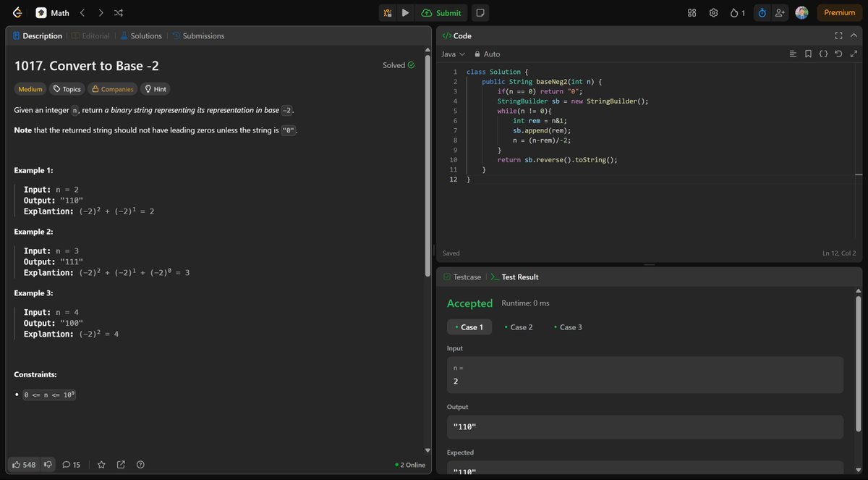Submit the solution
Image resolution: width=868 pixels, height=480 pixels.
441,12
